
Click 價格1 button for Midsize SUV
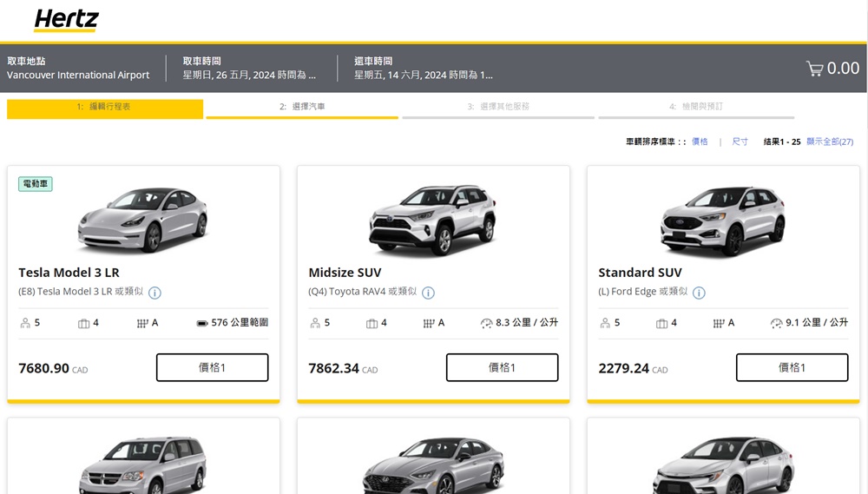tap(502, 367)
